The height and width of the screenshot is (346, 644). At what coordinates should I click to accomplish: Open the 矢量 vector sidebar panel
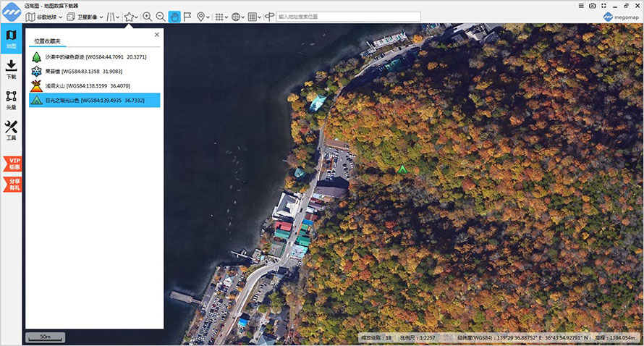11,100
